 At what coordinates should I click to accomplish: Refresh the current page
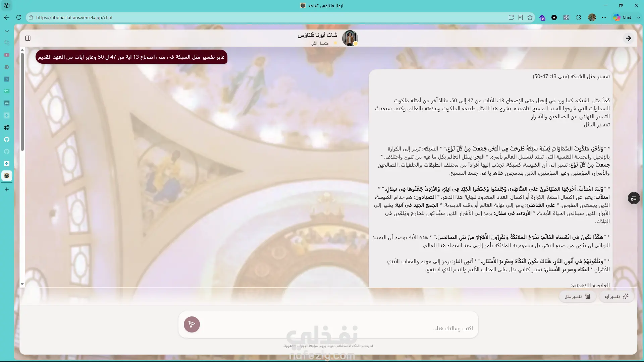[x=19, y=17]
